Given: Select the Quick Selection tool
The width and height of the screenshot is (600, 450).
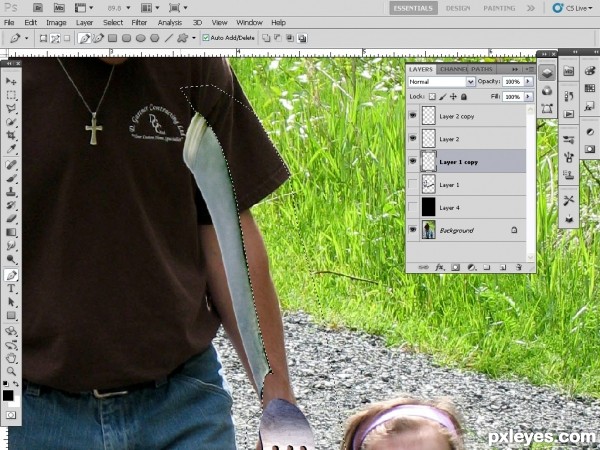Looking at the screenshot, I should pyautogui.click(x=11, y=122).
